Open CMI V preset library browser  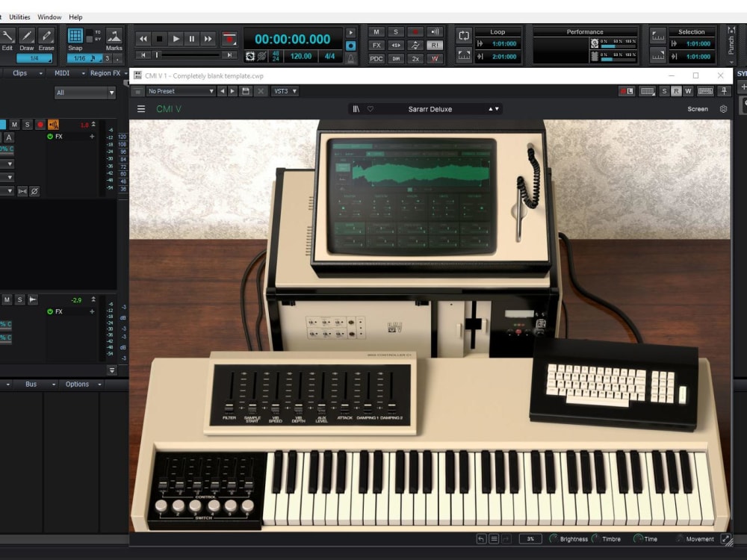point(356,109)
